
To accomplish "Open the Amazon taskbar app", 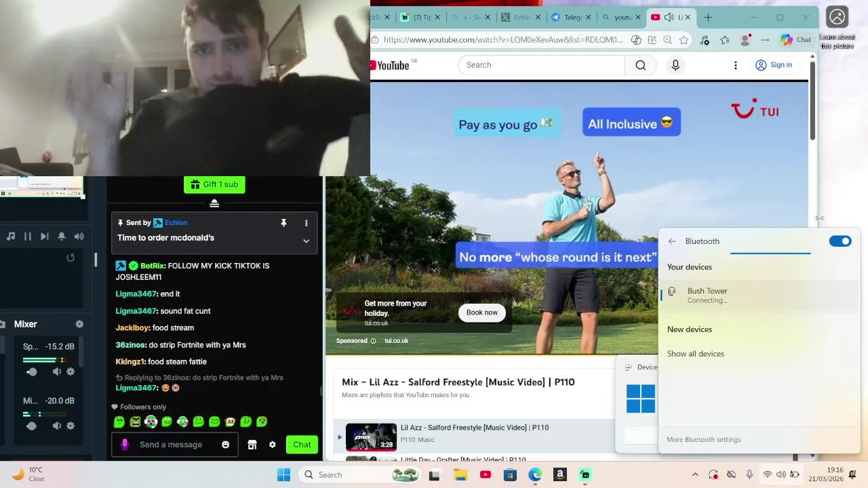I will pos(560,475).
